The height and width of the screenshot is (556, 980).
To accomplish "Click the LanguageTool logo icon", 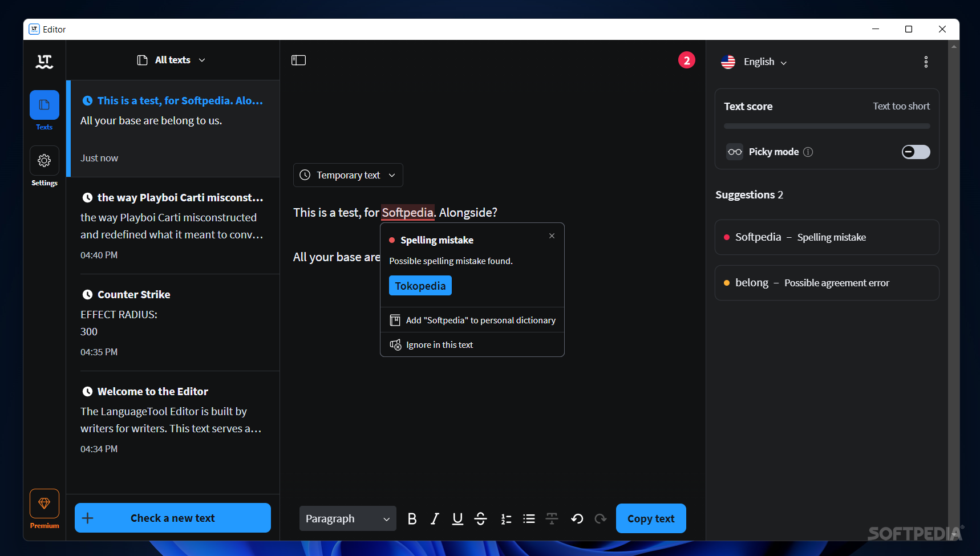I will click(44, 62).
